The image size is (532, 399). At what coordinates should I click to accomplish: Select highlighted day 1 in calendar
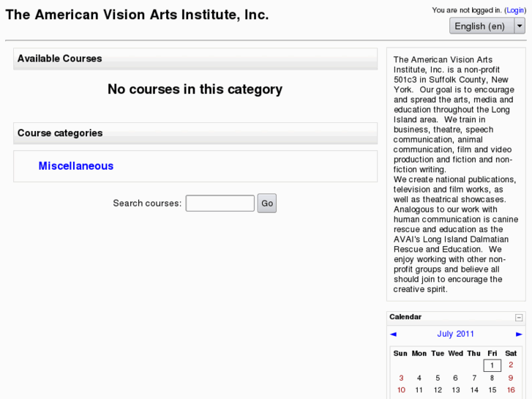(492, 365)
